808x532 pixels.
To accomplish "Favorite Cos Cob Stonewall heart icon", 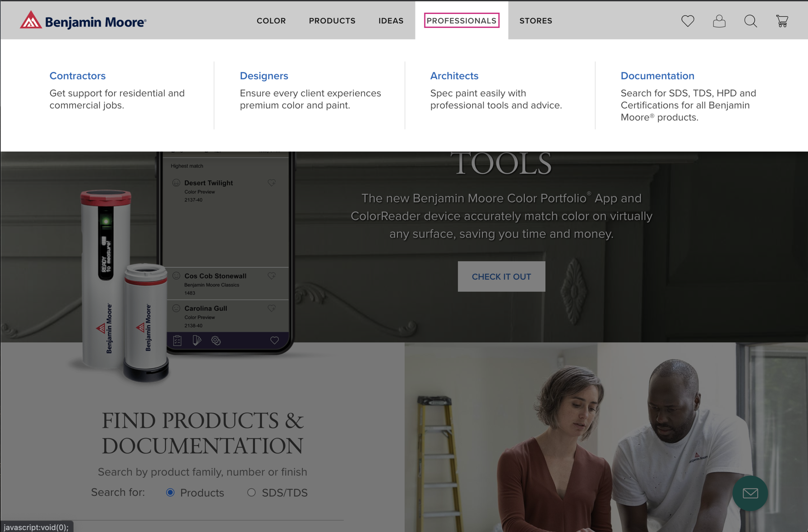I will [271, 276].
